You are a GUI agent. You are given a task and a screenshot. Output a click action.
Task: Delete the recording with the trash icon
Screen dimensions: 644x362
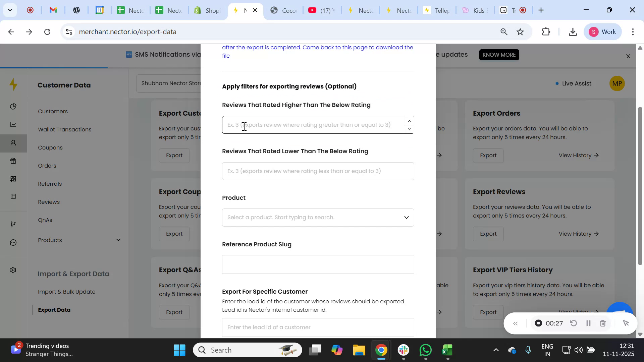click(603, 323)
